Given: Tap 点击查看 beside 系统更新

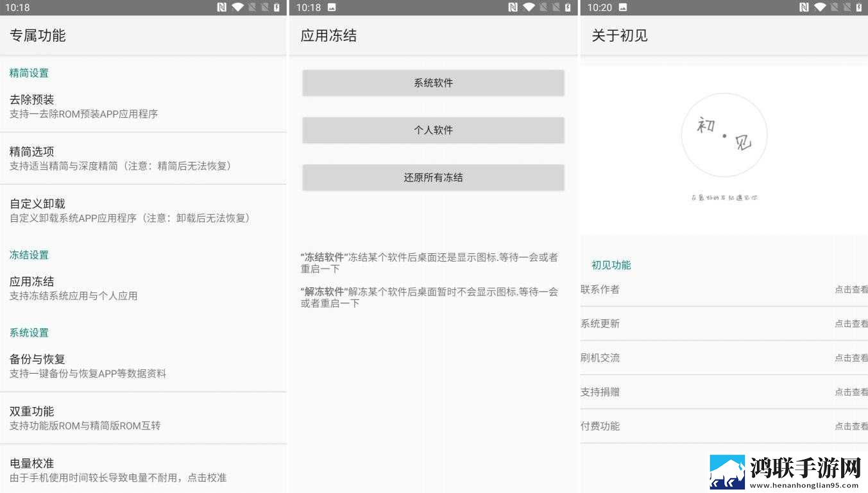Looking at the screenshot, I should [851, 324].
